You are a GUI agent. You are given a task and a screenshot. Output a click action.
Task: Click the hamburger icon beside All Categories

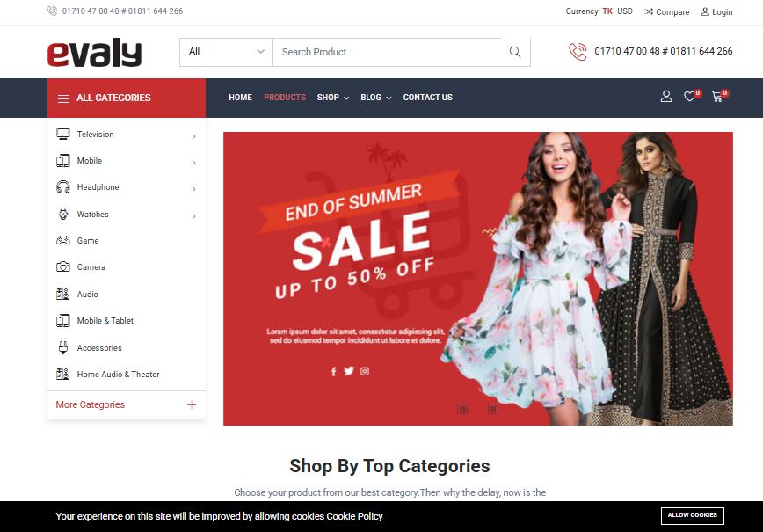tap(63, 98)
